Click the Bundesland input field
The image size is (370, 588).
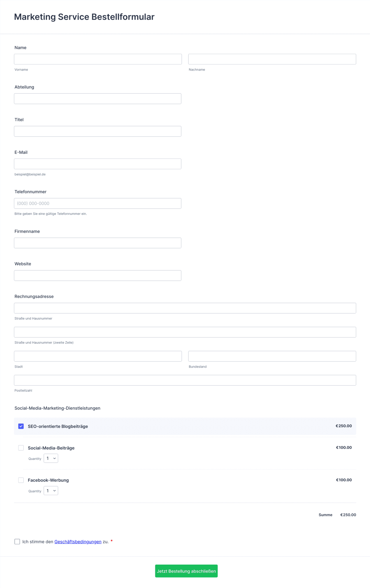(272, 356)
